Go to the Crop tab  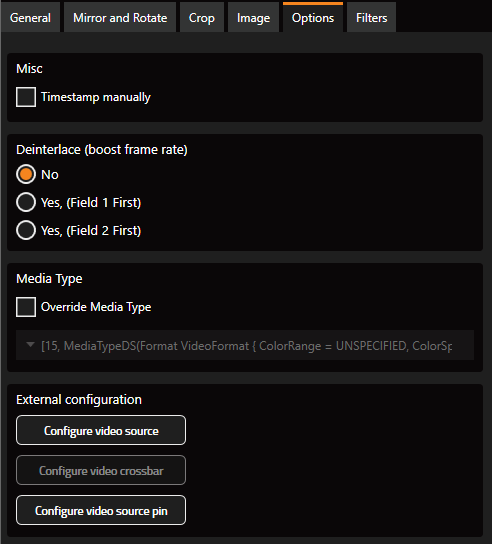tap(202, 17)
